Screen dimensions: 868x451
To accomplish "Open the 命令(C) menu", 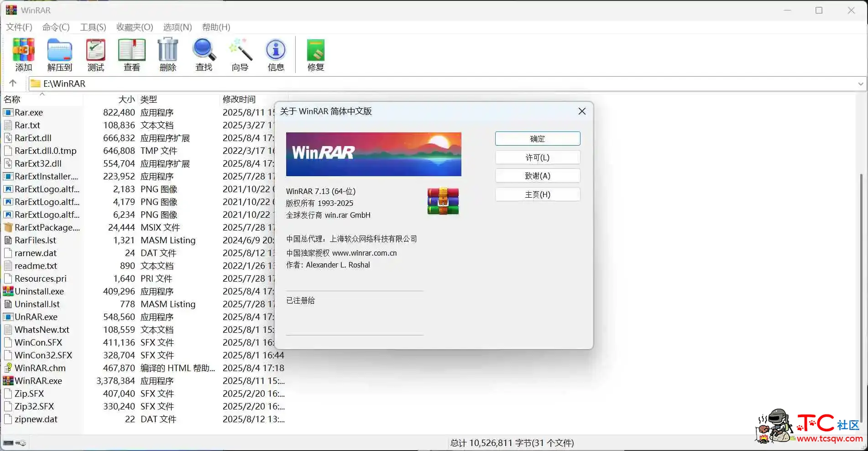I will (56, 27).
